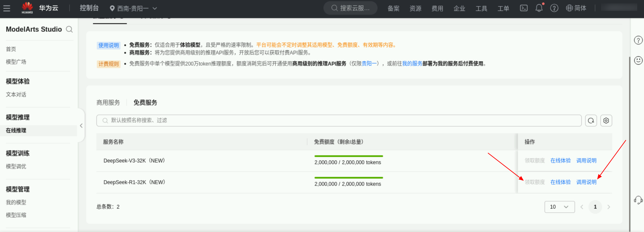Open the 备案 menu
The width and height of the screenshot is (644, 232).
393,8
